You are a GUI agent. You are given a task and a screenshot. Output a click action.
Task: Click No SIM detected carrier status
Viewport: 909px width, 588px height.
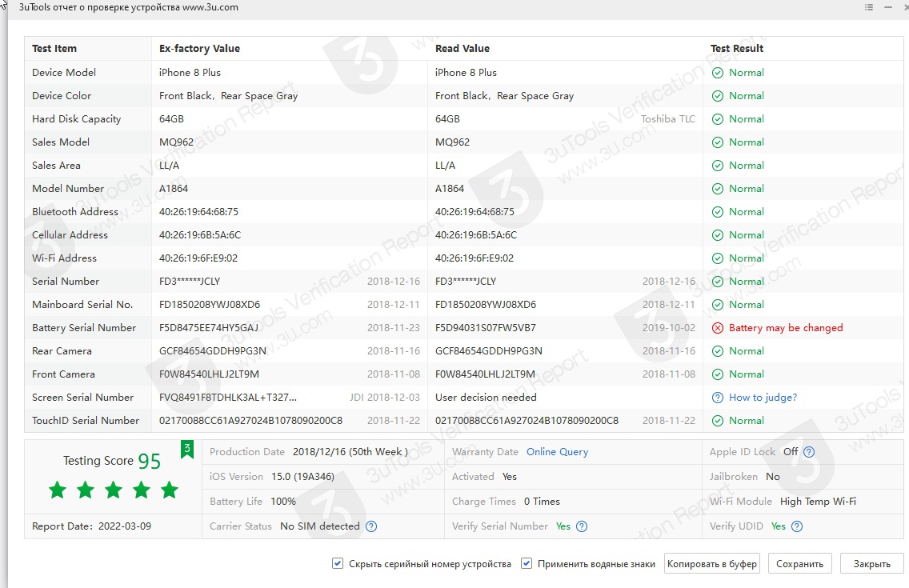pyautogui.click(x=320, y=526)
